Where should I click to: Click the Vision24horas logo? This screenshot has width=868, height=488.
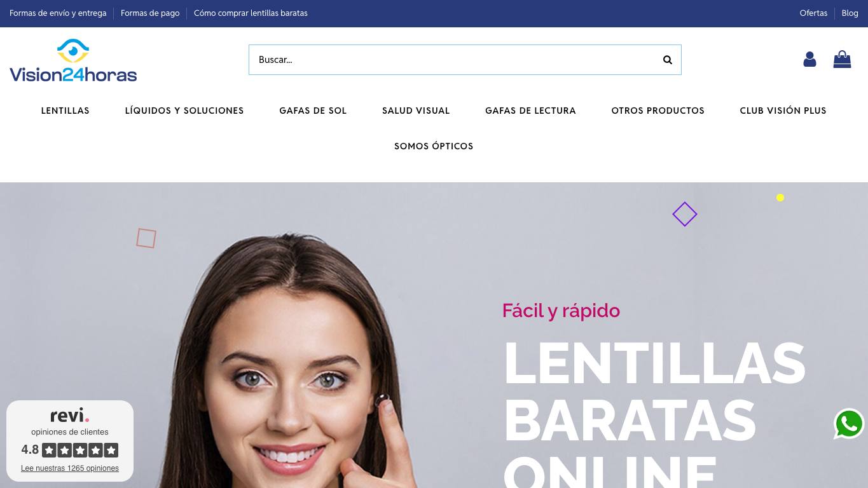(x=73, y=60)
